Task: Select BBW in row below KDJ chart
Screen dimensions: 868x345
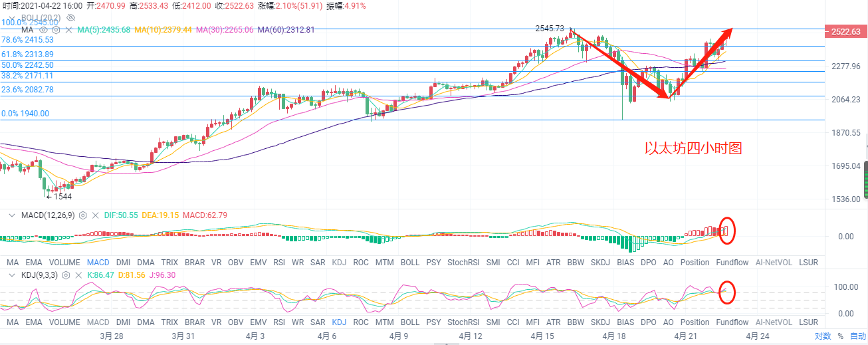Action: coord(576,322)
